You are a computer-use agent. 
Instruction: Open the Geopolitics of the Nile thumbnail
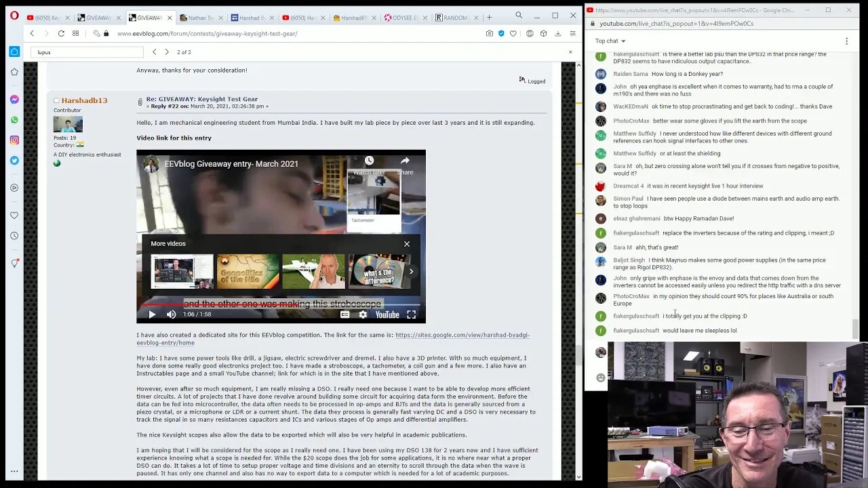point(248,271)
